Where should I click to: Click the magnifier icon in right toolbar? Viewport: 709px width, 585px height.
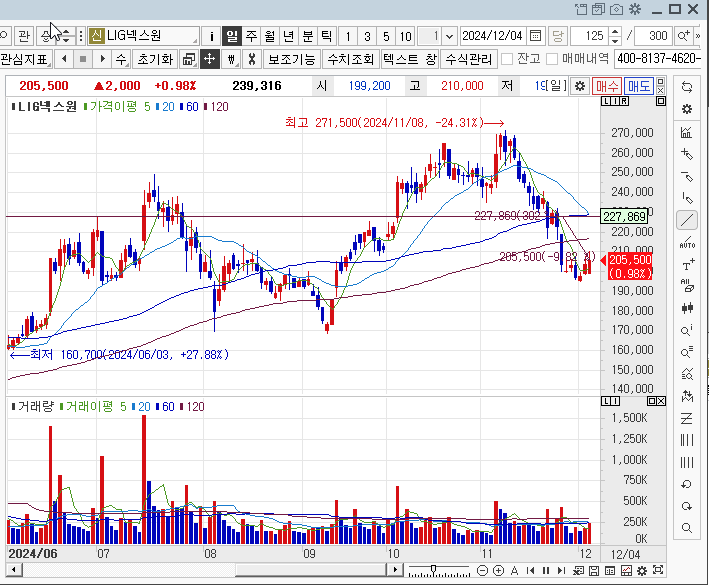click(x=687, y=527)
